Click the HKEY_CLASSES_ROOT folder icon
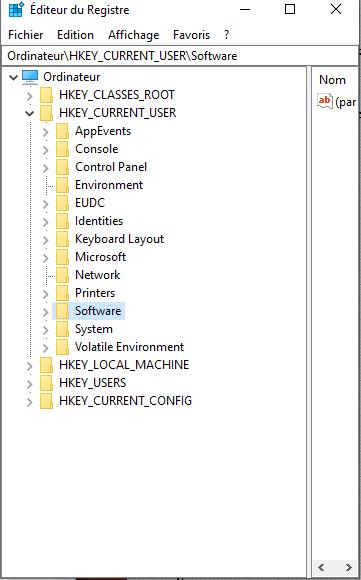 point(47,95)
